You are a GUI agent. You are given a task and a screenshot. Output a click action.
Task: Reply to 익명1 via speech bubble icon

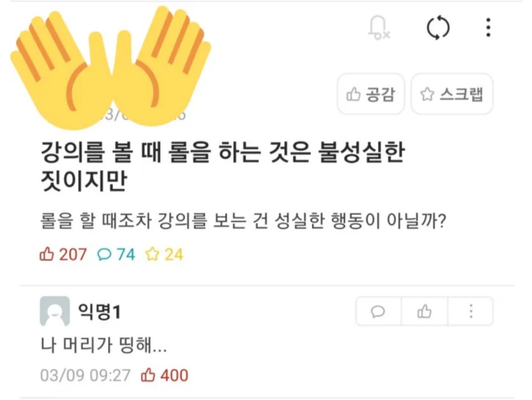click(x=378, y=311)
